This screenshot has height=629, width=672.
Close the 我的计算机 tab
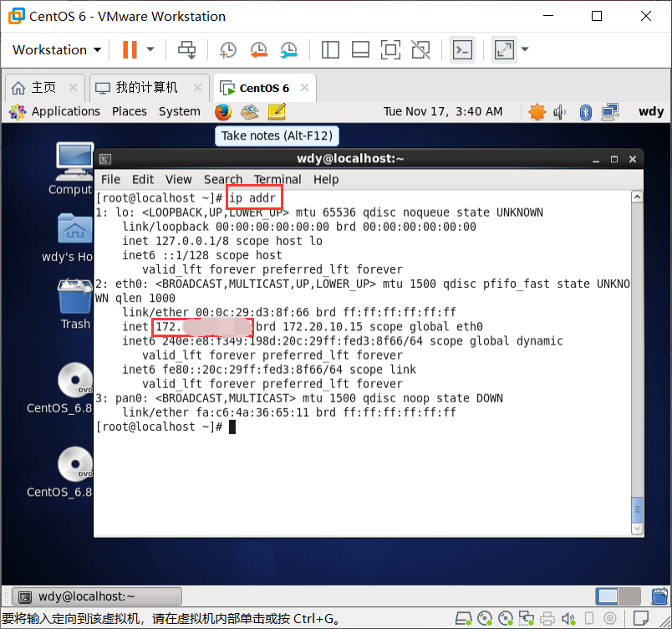tap(197, 88)
